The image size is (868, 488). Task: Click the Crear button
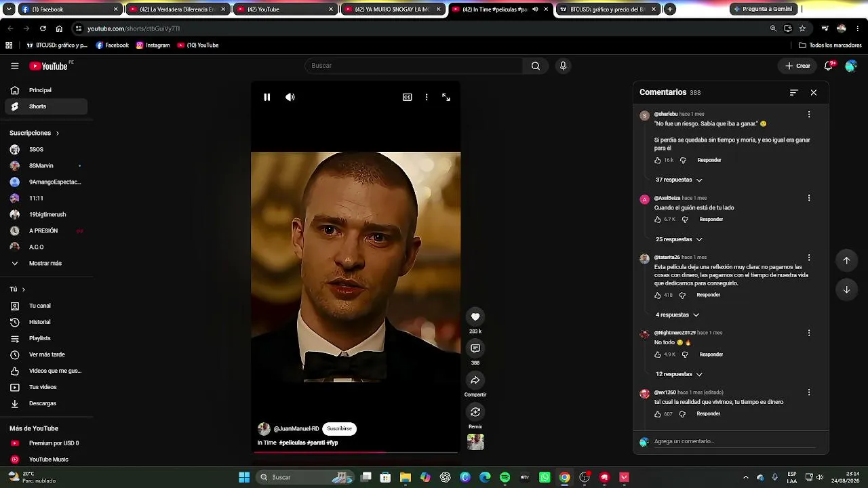[797, 66]
